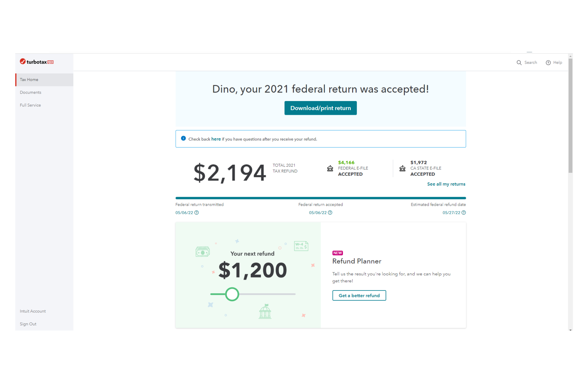Click the Sign Out option in sidebar
Image resolution: width=588 pixels, height=380 pixels.
click(x=27, y=324)
